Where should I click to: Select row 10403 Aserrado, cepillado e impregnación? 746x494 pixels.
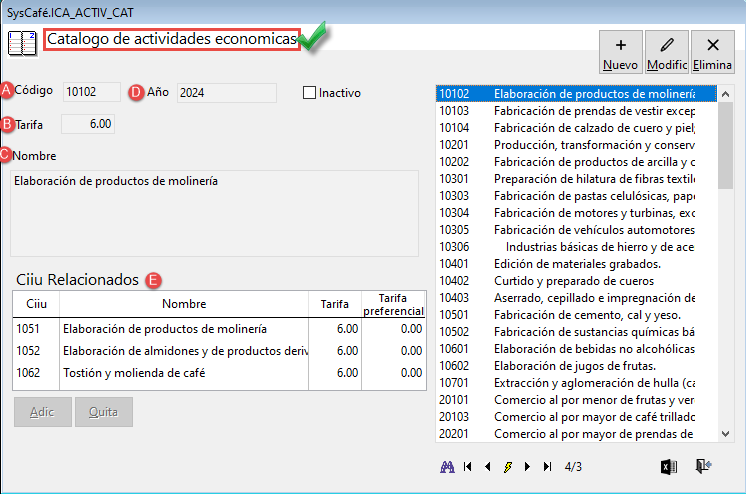click(x=576, y=298)
